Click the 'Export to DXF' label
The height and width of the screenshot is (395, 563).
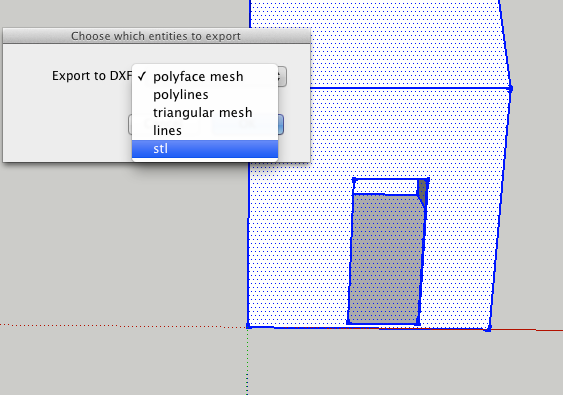click(92, 76)
